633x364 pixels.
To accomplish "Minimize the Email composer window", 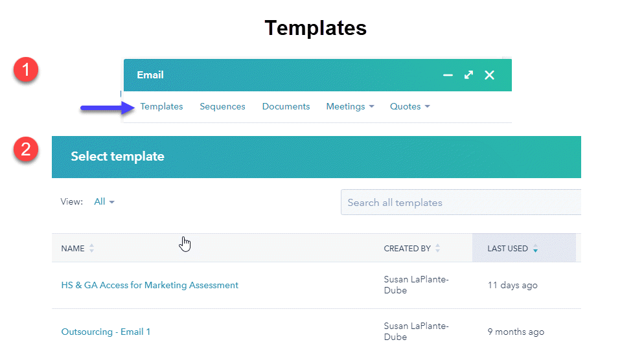I will 448,75.
